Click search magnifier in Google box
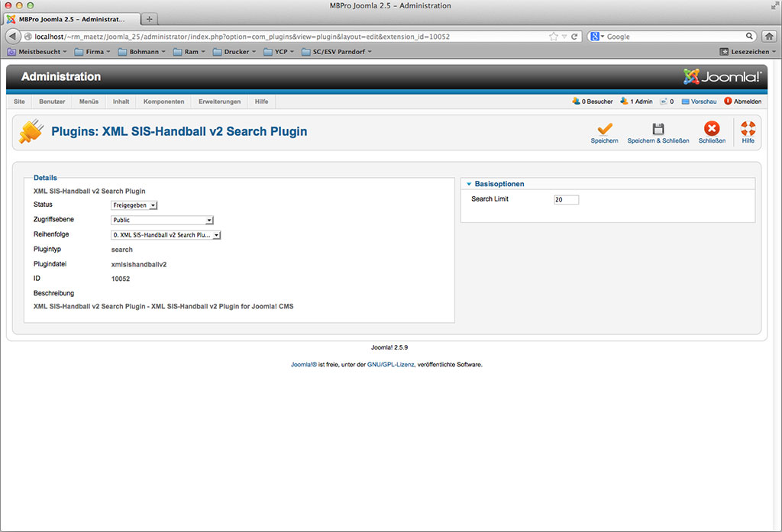The image size is (782, 532). point(749,36)
